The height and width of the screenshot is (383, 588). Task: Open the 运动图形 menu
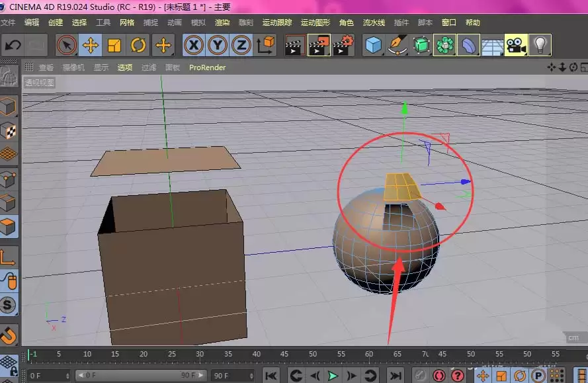coord(312,22)
